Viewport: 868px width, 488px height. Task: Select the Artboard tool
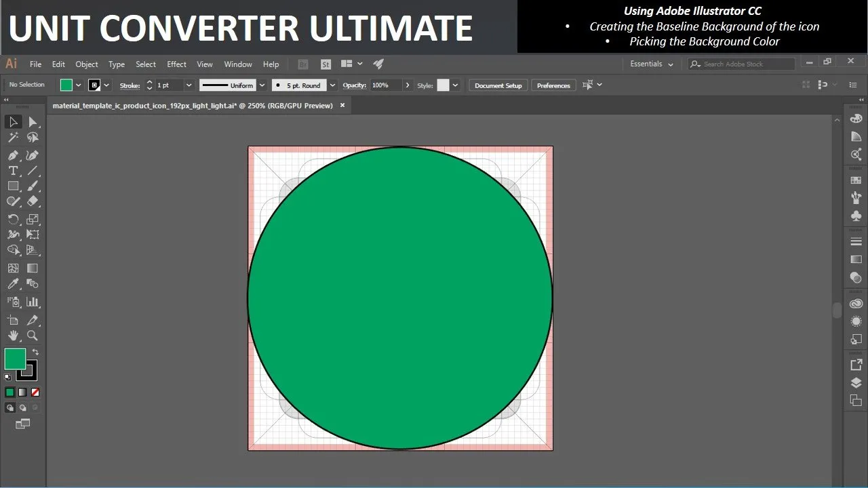click(13, 320)
